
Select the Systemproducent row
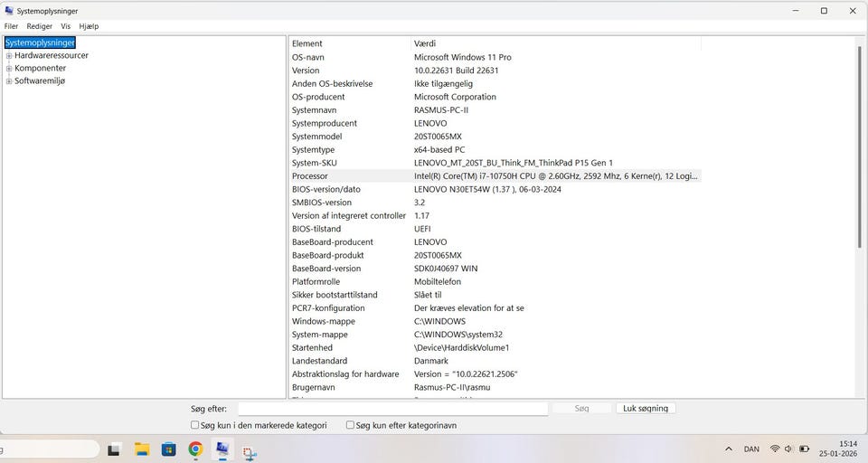[495, 124]
